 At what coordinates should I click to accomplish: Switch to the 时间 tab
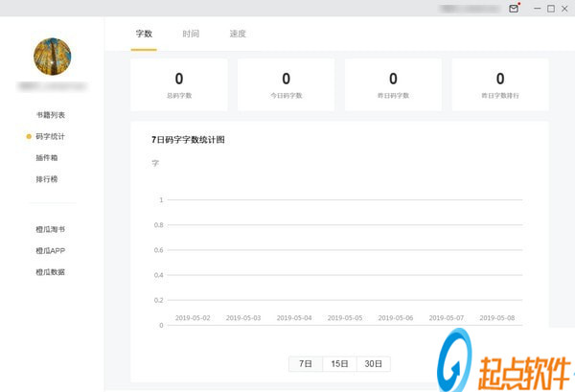191,34
